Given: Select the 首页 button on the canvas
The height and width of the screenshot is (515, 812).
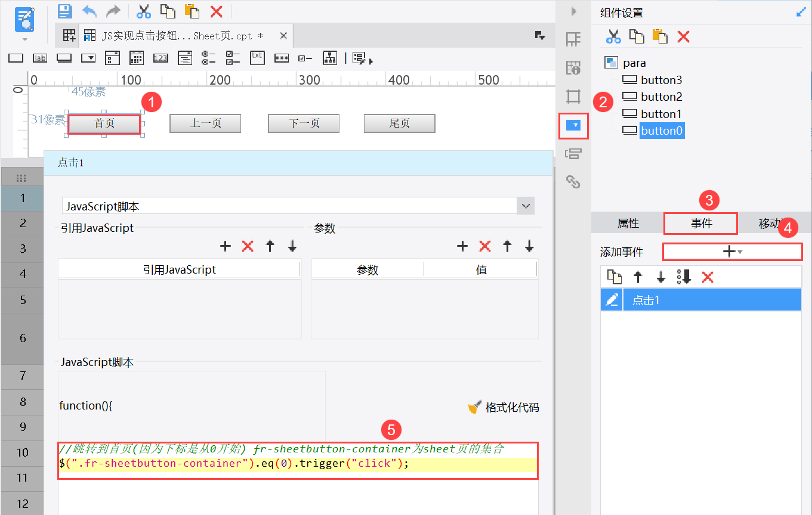Looking at the screenshot, I should [x=104, y=123].
